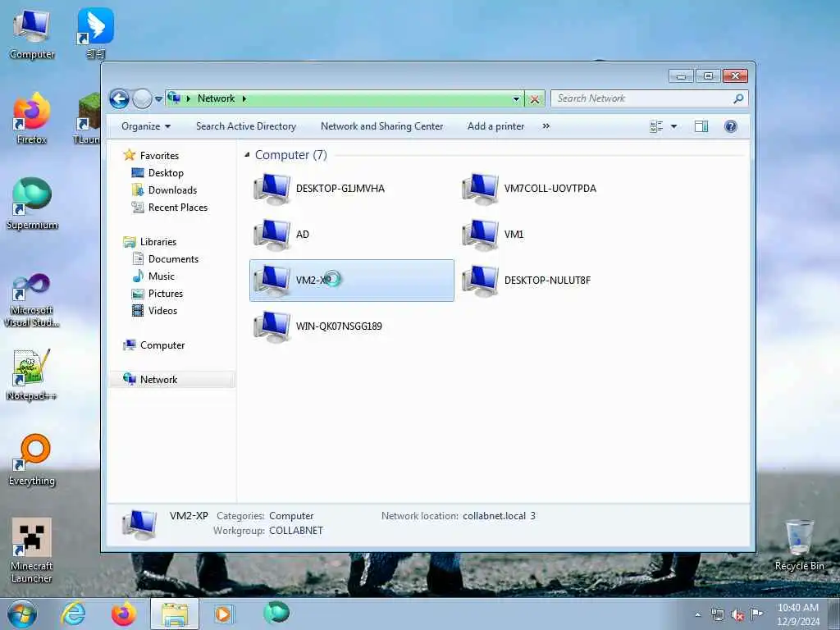Launch Internet Explorer from taskbar
This screenshot has width=840, height=630.
(73, 614)
